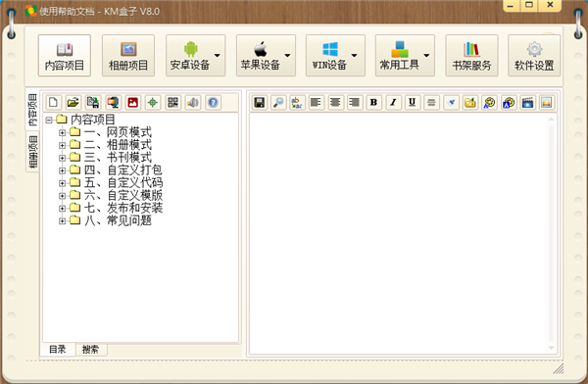Click the insert video clapperboard icon

(x=527, y=103)
